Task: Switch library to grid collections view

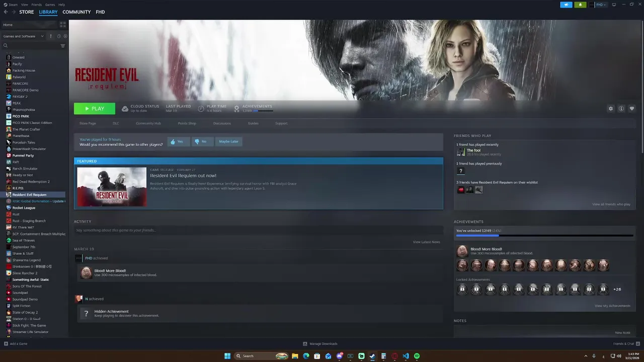Action: [63, 25]
